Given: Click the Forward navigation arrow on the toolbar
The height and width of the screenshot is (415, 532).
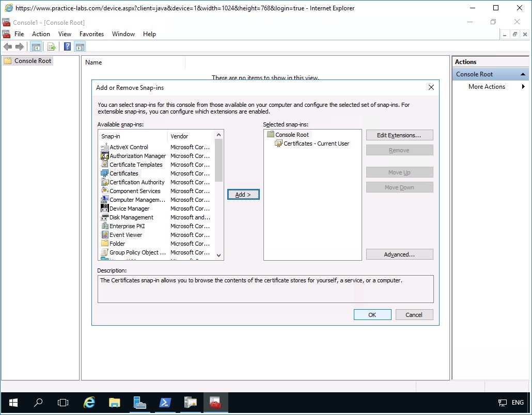Looking at the screenshot, I should (20, 46).
